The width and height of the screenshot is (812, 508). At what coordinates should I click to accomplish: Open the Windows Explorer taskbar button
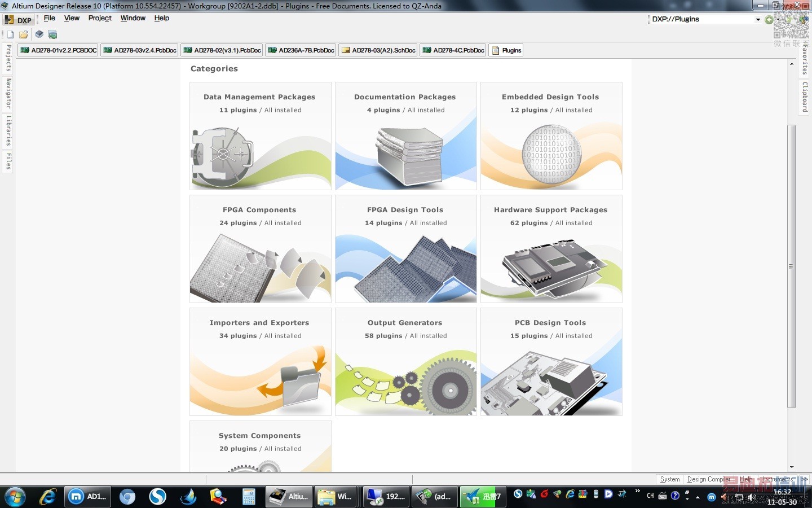(x=336, y=497)
